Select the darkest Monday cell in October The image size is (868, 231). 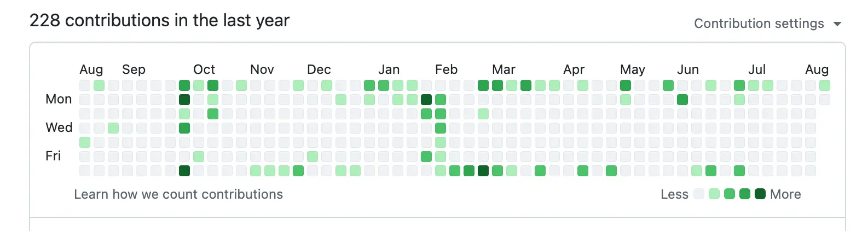[x=184, y=100]
